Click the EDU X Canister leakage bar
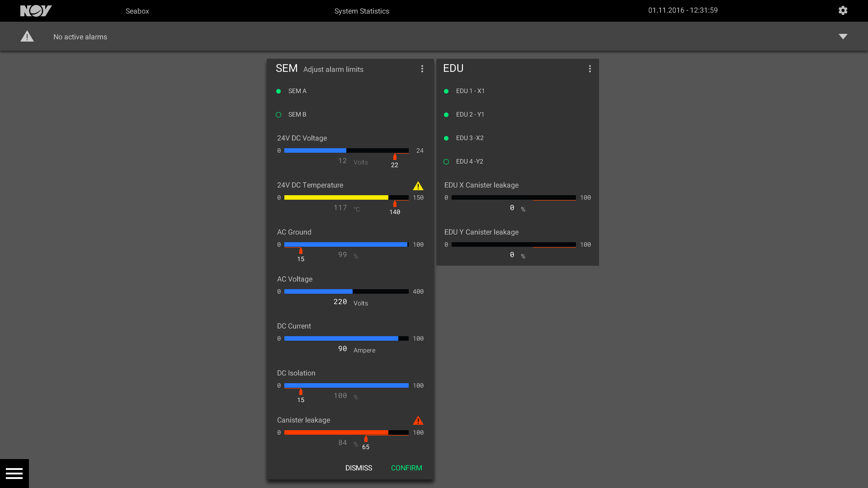The width and height of the screenshot is (868, 488). [514, 197]
